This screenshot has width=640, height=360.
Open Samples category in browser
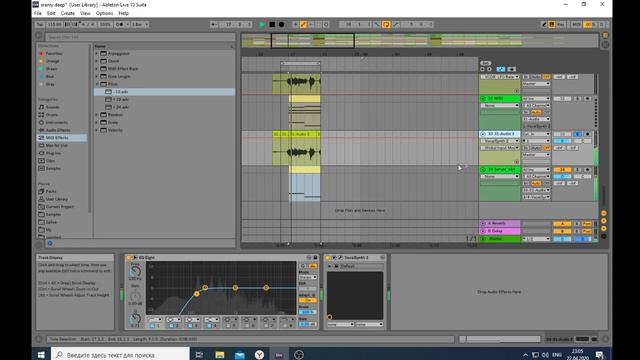pyautogui.click(x=53, y=168)
